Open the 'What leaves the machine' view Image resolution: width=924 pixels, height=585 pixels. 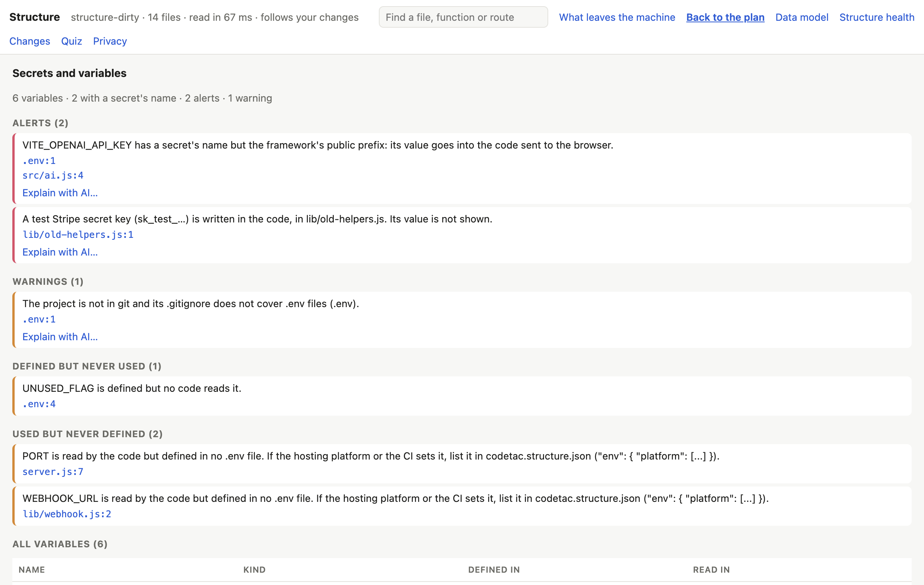(x=617, y=17)
